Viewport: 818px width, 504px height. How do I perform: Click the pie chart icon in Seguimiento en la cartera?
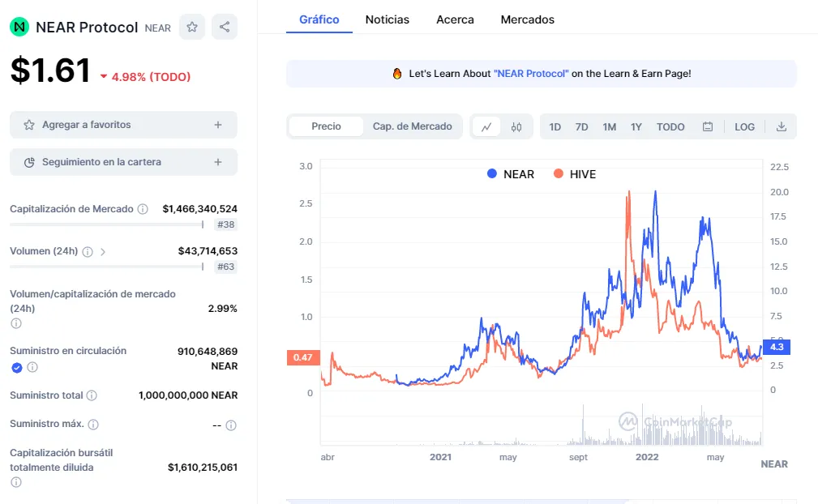[x=29, y=162]
